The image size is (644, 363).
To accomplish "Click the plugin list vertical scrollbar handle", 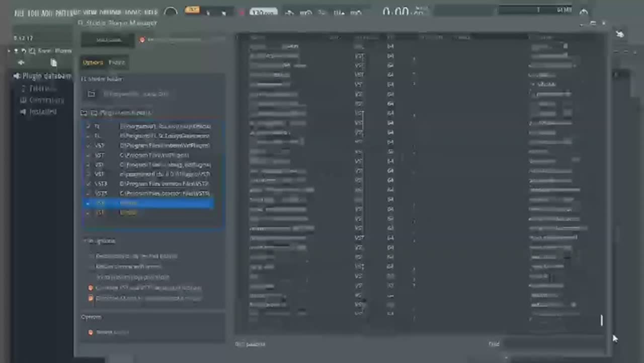I will (601, 320).
